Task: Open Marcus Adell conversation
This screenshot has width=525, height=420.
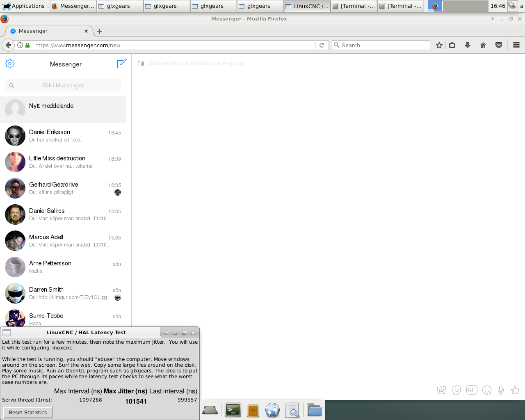Action: click(x=63, y=241)
